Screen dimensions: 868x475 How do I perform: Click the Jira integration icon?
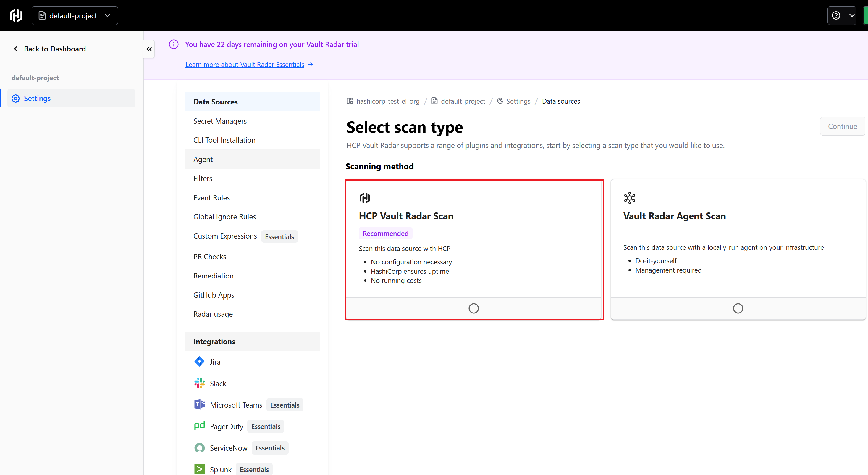tap(199, 361)
